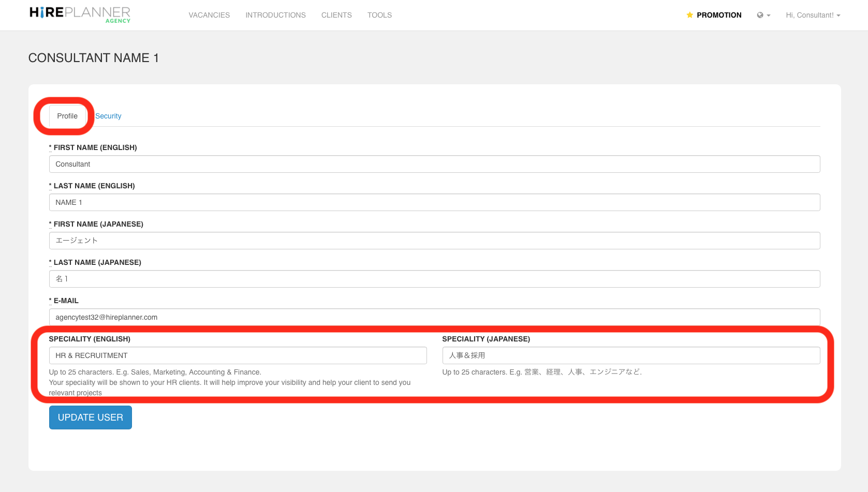
Task: Open the TOOLS menu
Action: (379, 15)
